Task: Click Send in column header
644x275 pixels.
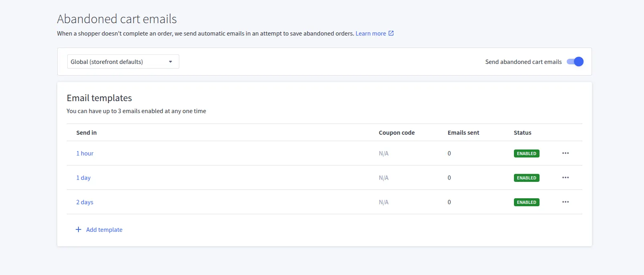Action: [x=86, y=133]
